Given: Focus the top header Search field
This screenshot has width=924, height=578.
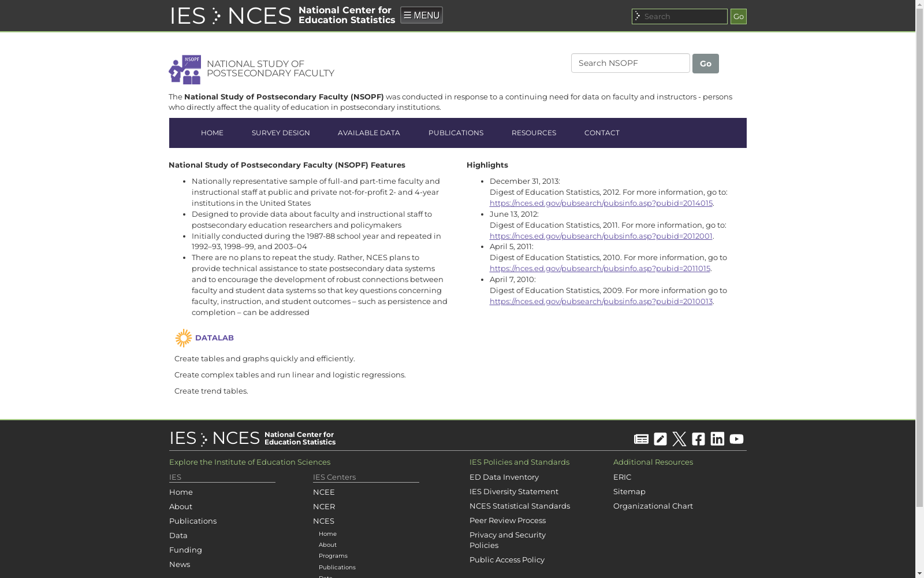Looking at the screenshot, I should (x=680, y=16).
